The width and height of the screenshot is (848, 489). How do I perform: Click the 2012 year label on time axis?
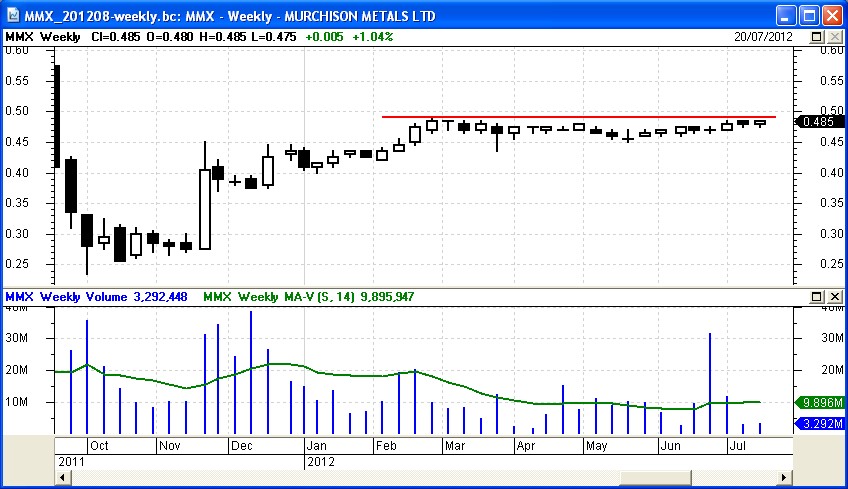click(x=321, y=462)
